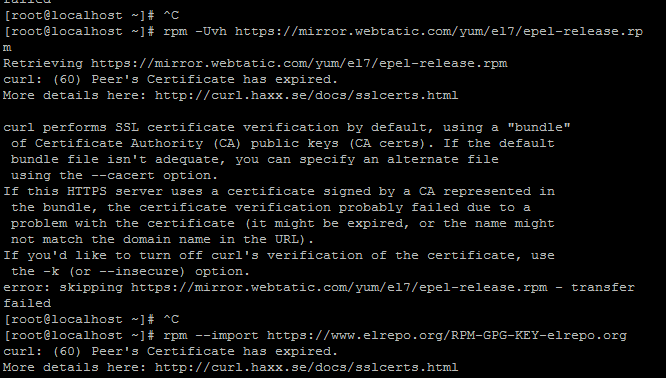Click the first "Peer's Certificate has expired" message
666x378 pixels.
coord(214,79)
